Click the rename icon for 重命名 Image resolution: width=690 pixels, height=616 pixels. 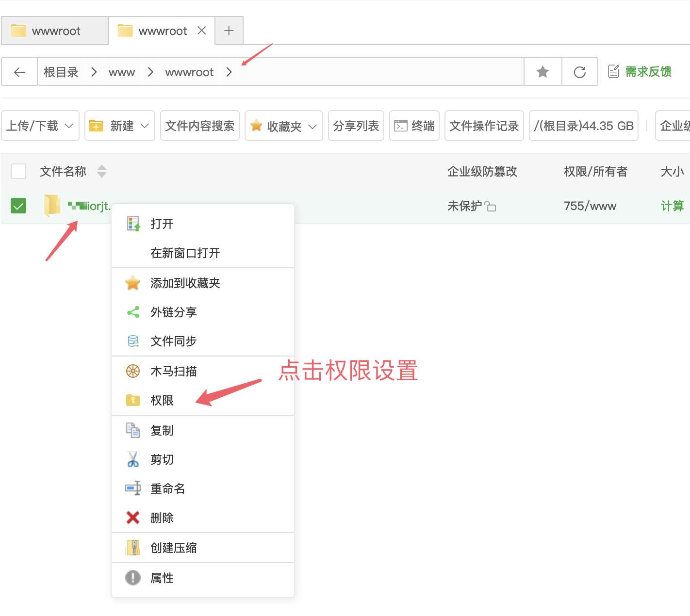[133, 488]
